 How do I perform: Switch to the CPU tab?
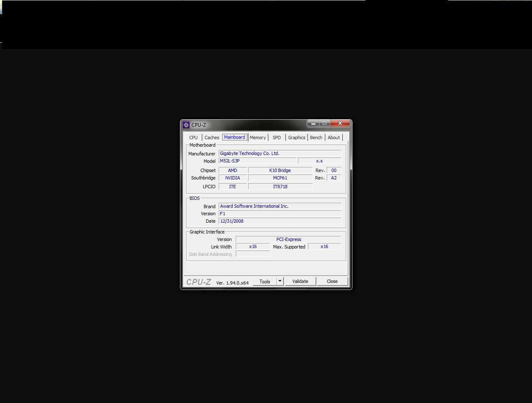click(x=194, y=138)
